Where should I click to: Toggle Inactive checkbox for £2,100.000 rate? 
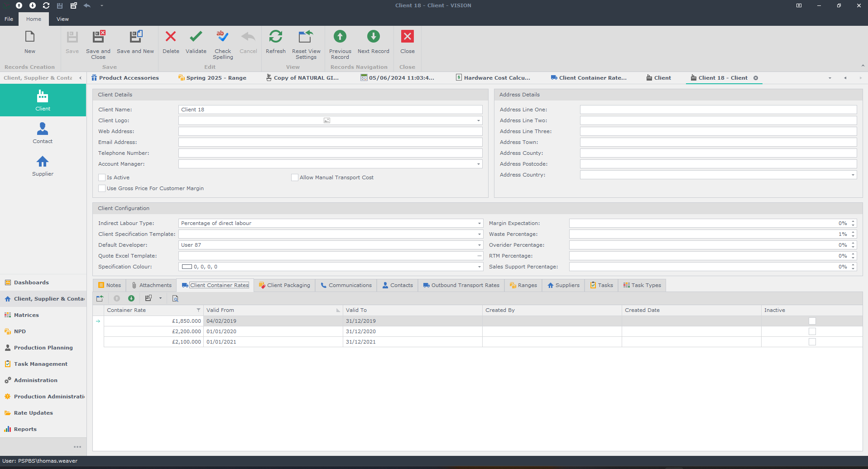pos(812,342)
